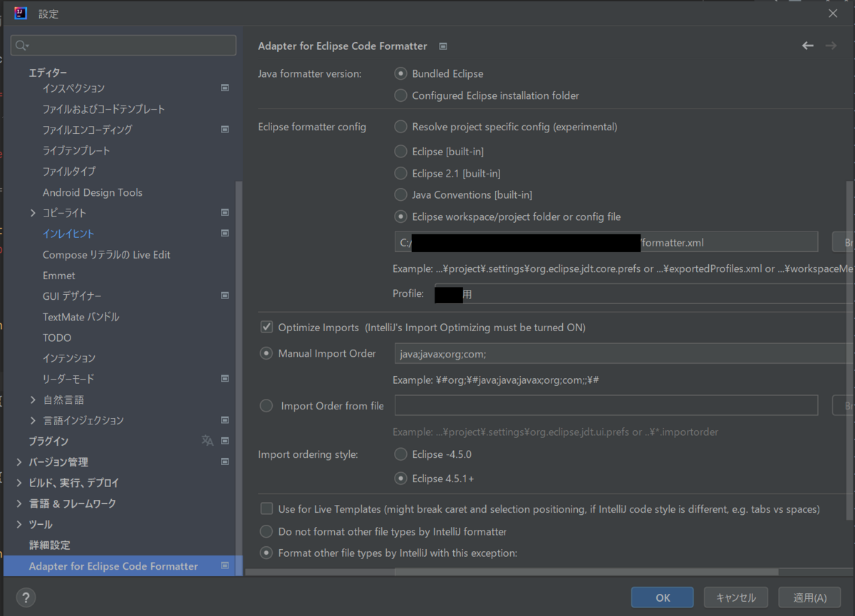Click the project-level icon beside インスペクション

click(224, 88)
